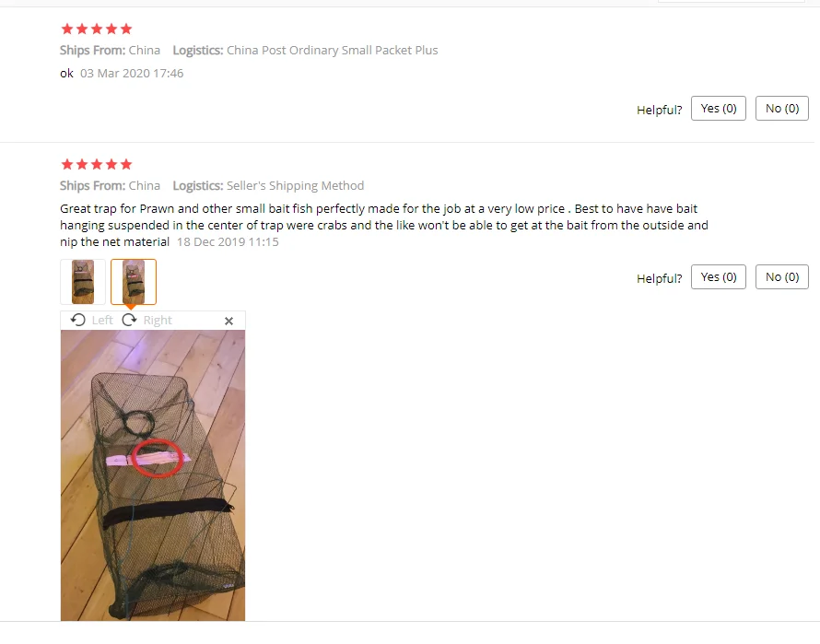Click the prawn trap review text
The image size is (820, 644).
click(x=384, y=225)
